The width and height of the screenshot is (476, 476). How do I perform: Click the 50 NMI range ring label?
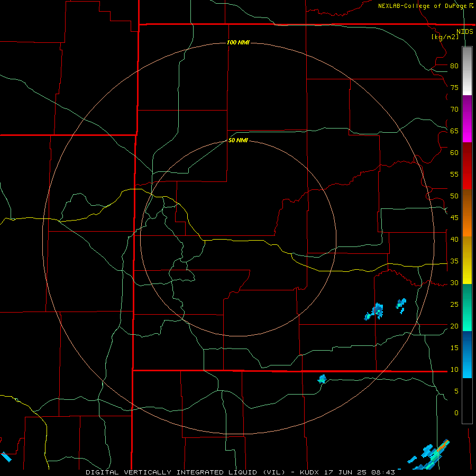238,140
